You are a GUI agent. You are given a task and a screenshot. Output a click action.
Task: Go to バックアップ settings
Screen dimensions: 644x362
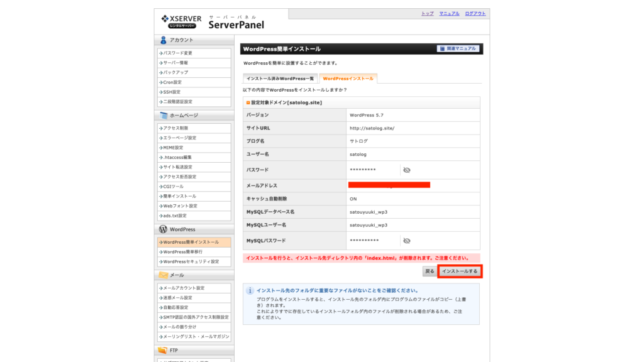pyautogui.click(x=194, y=72)
